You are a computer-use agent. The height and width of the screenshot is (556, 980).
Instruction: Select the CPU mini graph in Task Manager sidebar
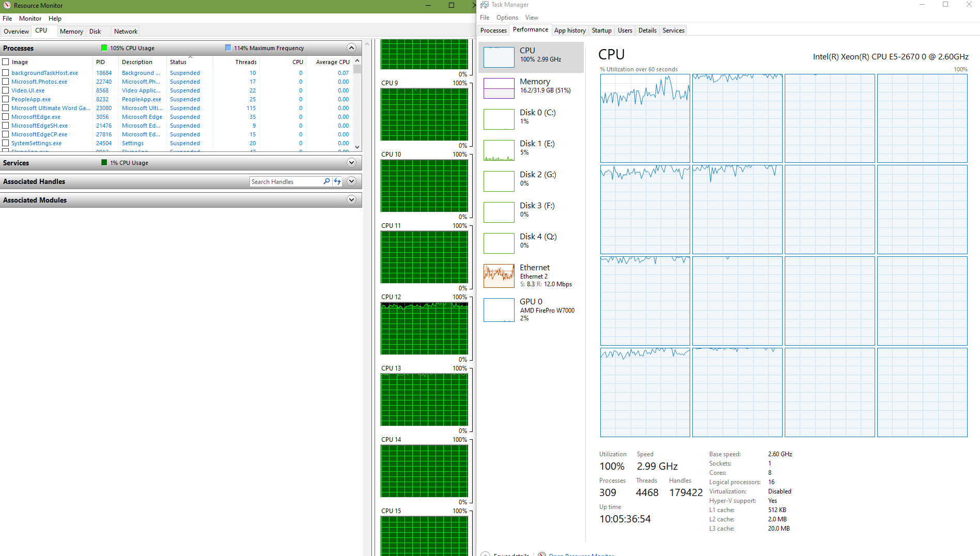[x=499, y=57]
